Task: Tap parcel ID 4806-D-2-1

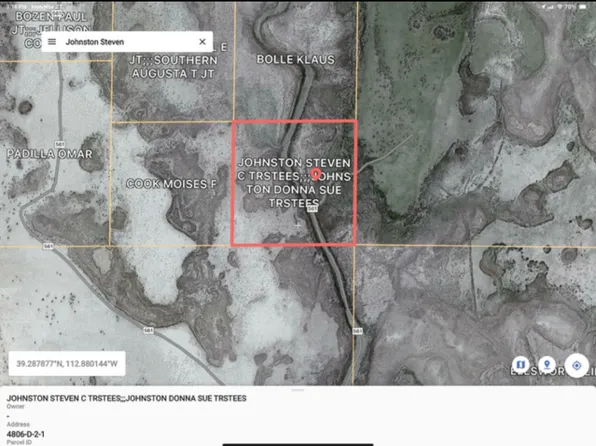Action: [25, 434]
